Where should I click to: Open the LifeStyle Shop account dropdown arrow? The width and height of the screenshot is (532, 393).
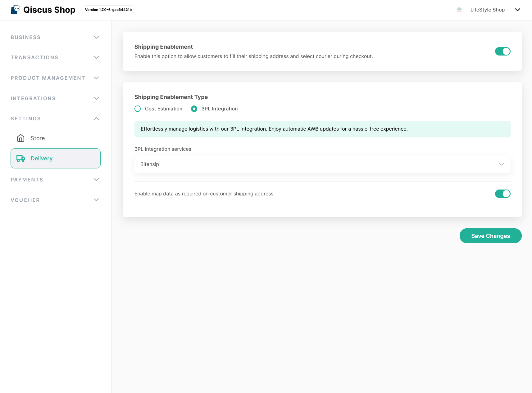[517, 10]
